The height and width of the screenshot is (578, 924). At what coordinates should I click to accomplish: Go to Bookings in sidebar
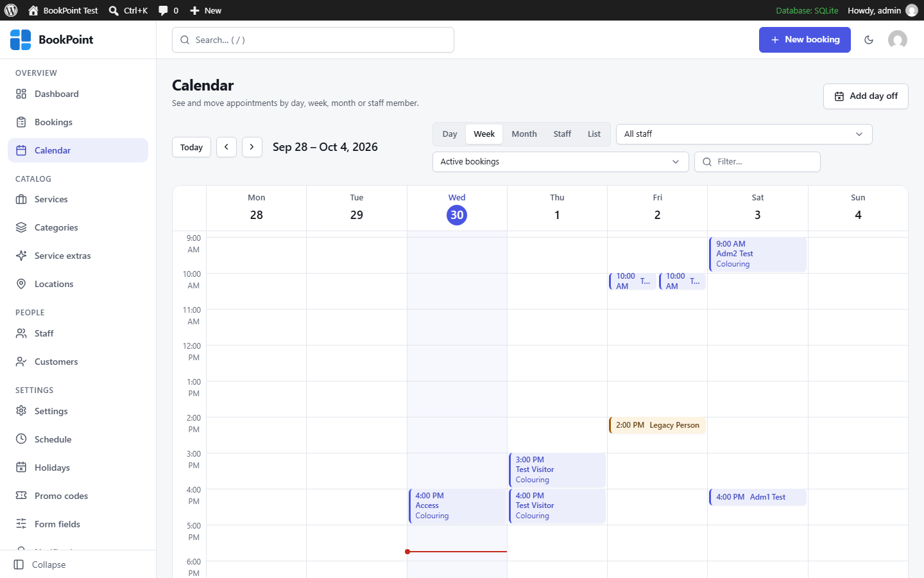pos(78,122)
